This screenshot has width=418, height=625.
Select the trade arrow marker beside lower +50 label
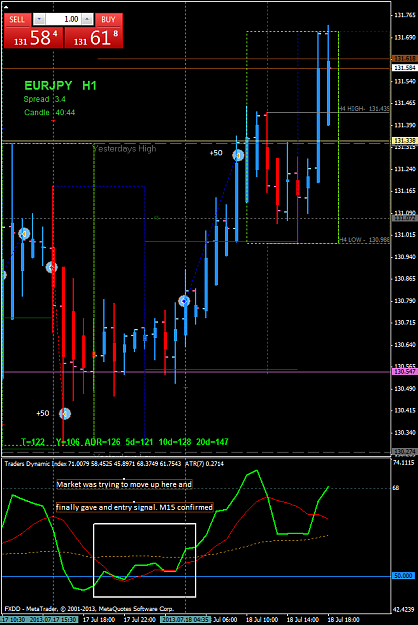[65, 414]
